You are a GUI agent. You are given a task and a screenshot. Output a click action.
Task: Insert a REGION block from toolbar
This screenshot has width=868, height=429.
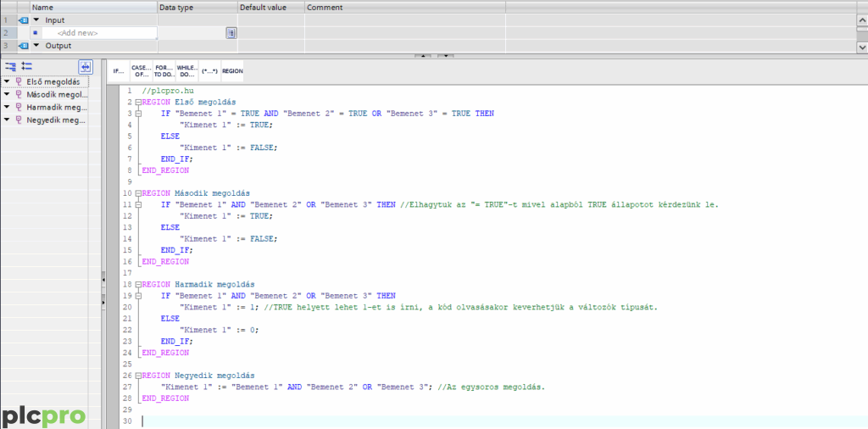[232, 71]
